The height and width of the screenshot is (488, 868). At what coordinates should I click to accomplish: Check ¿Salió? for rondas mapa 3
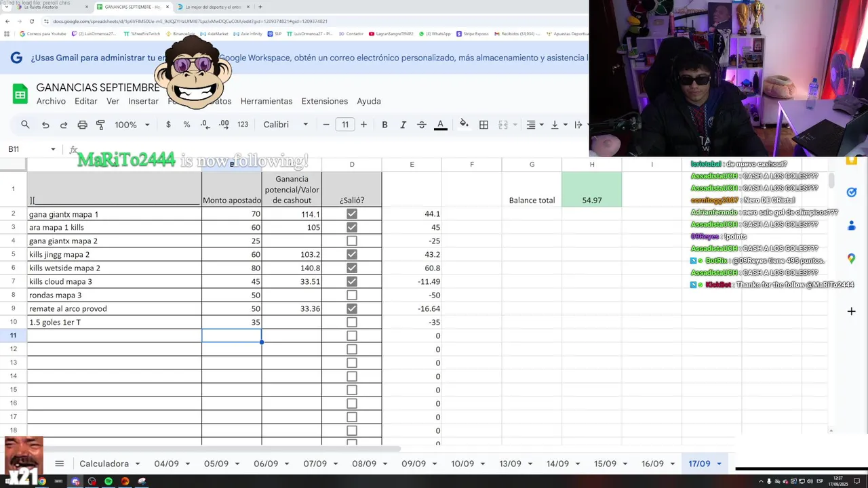351,295
